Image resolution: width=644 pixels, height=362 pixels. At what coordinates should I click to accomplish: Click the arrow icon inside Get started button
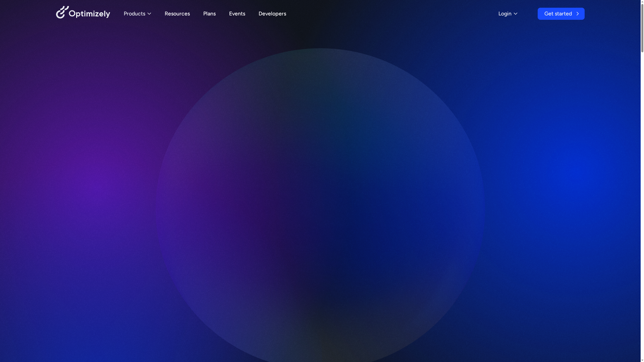[578, 14]
